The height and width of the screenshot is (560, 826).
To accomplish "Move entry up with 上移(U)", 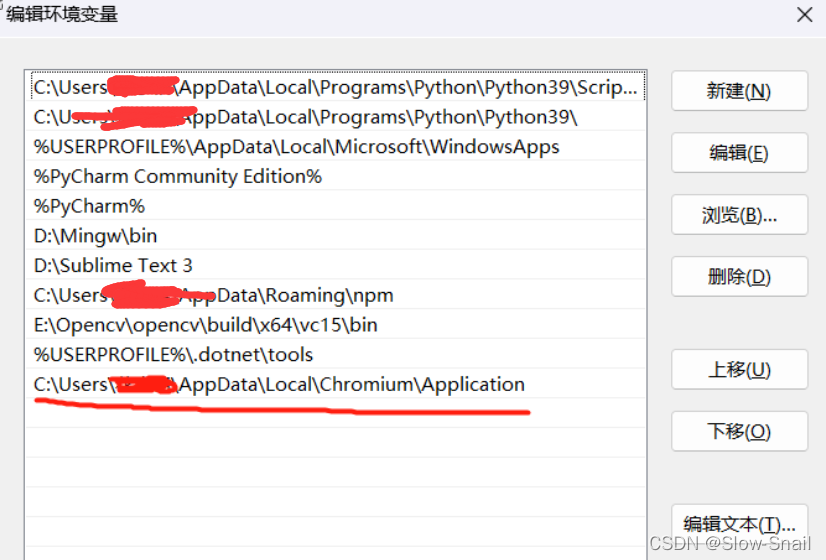I will (739, 369).
